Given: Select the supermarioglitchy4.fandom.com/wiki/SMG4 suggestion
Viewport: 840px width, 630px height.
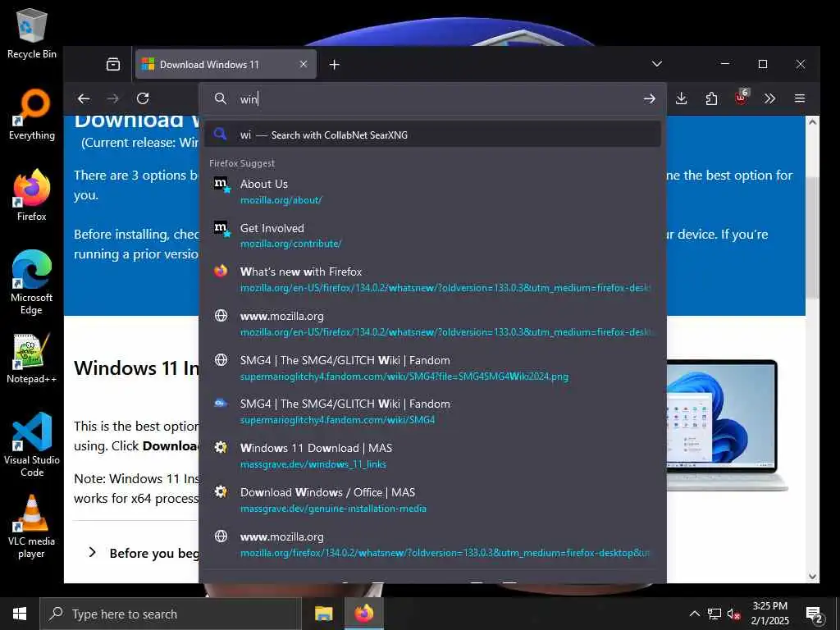Looking at the screenshot, I should pos(432,412).
